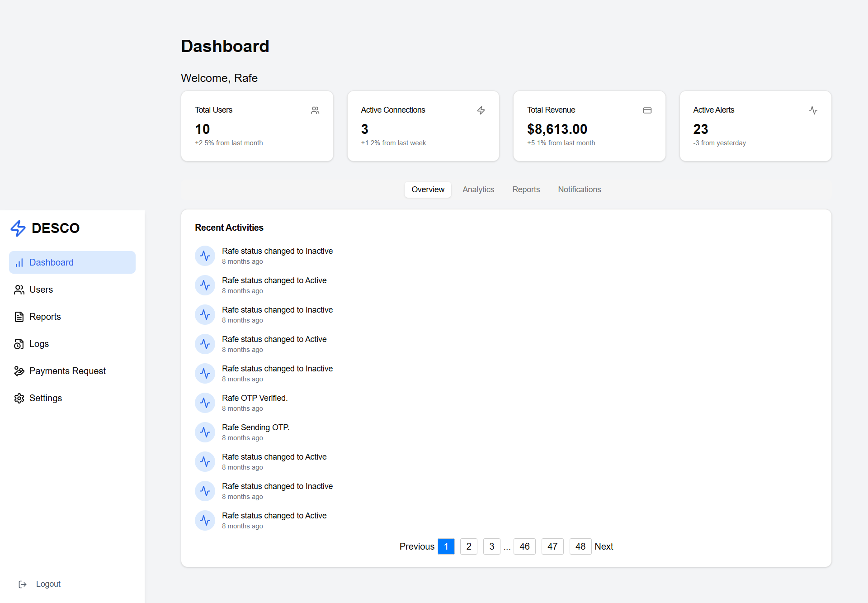Click the Users icon in sidebar
Image resolution: width=868 pixels, height=603 pixels.
(x=19, y=290)
